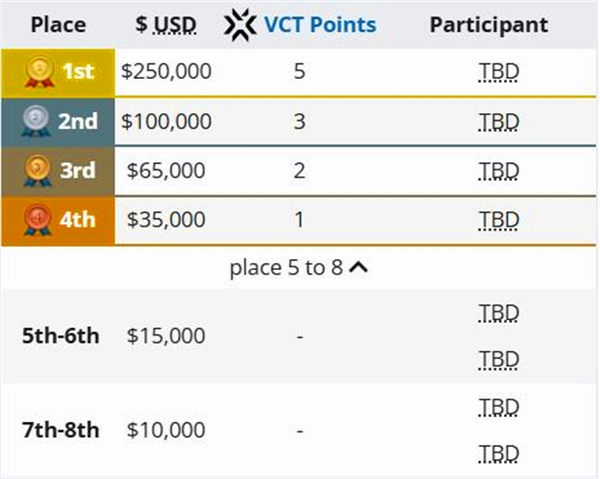This screenshot has width=600, height=479.
Task: Click the lower TBD in 5th-6th row
Action: pyautogui.click(x=498, y=358)
